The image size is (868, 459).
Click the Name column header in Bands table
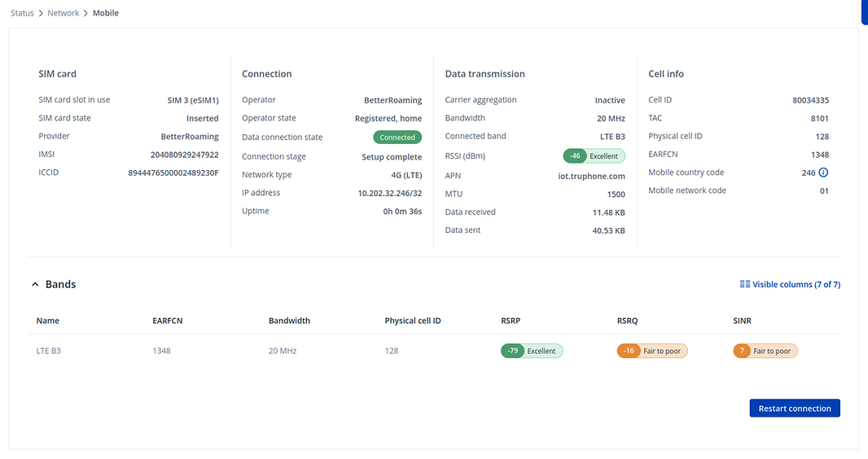point(48,321)
